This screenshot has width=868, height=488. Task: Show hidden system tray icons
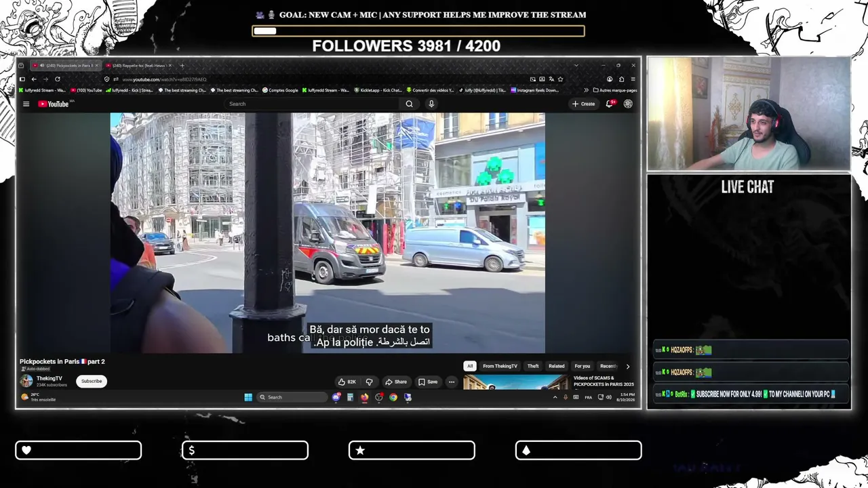(555, 397)
